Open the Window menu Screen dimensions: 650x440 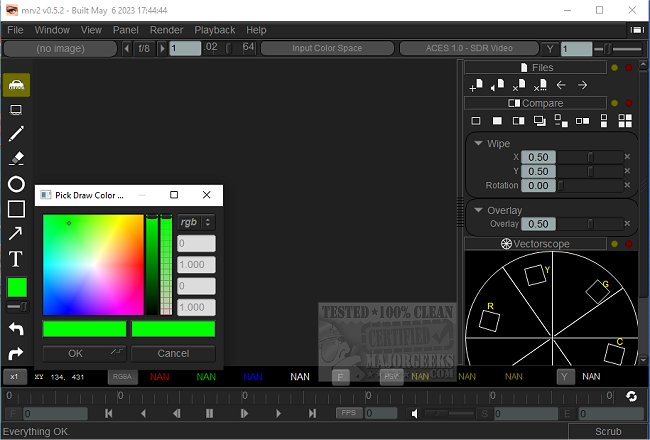(52, 30)
